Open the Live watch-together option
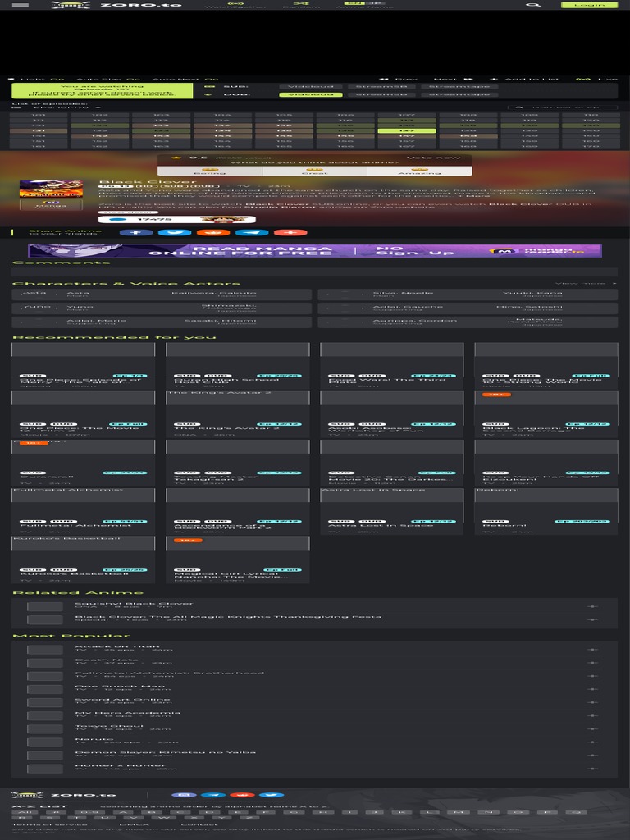Screen dimensions: 630x840 (597, 79)
